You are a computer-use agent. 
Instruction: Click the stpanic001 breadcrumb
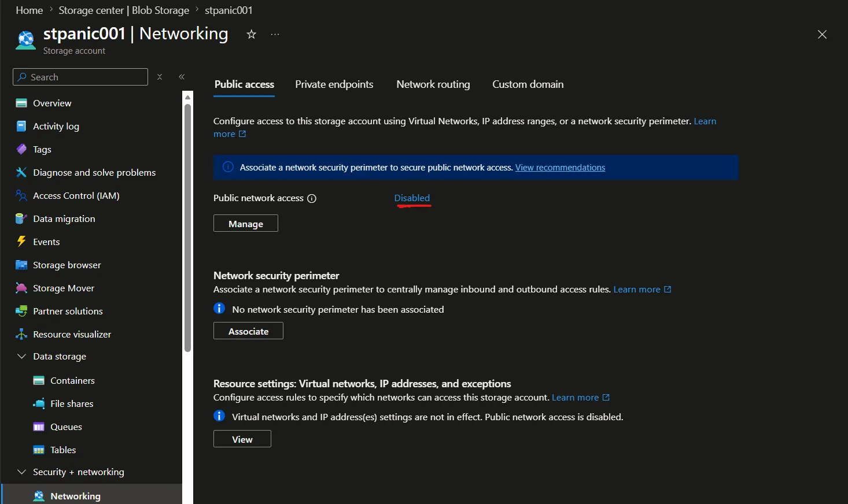click(x=228, y=10)
